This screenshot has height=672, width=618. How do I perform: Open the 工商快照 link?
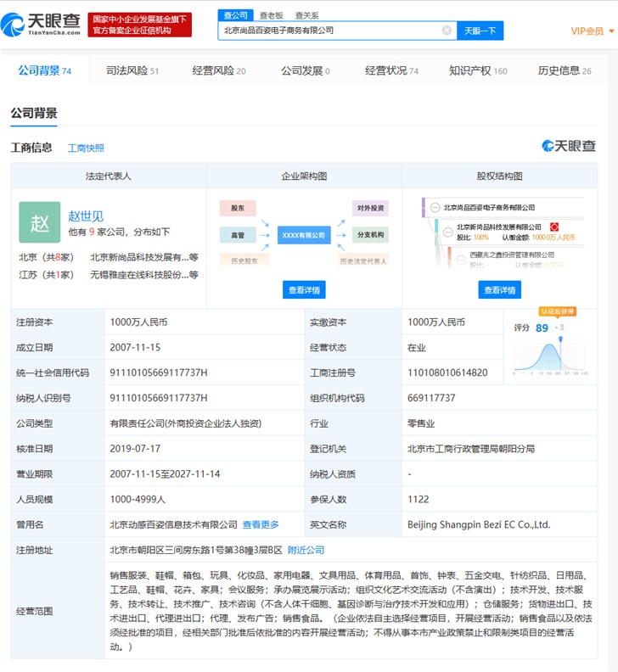(86, 148)
